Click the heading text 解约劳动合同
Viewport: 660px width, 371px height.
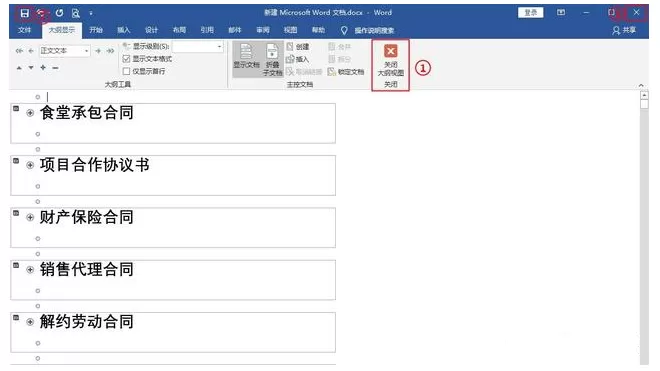87,322
